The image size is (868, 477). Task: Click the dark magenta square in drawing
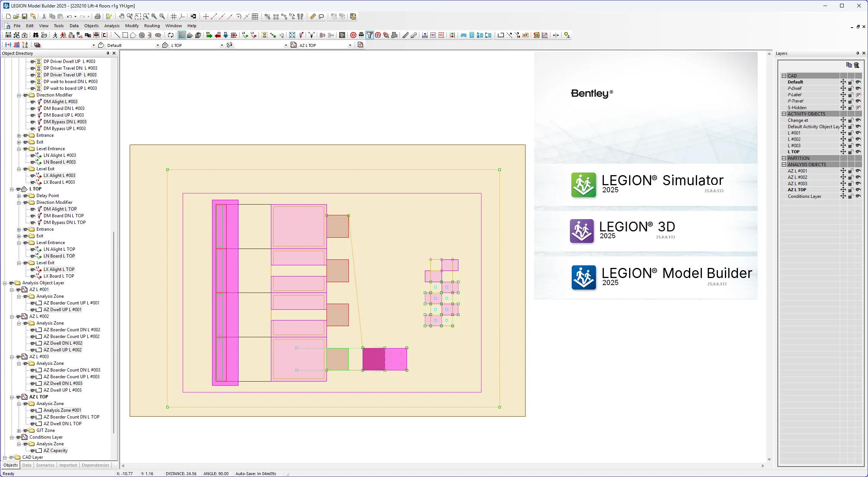(x=373, y=359)
